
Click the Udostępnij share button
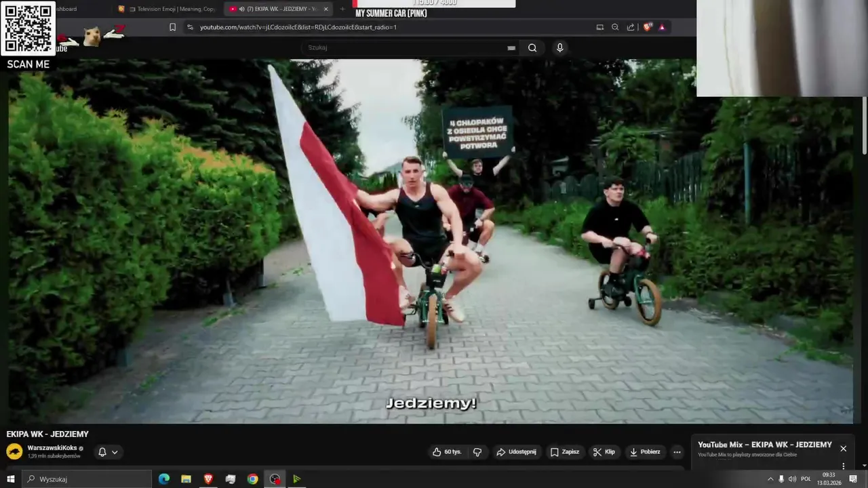516,452
